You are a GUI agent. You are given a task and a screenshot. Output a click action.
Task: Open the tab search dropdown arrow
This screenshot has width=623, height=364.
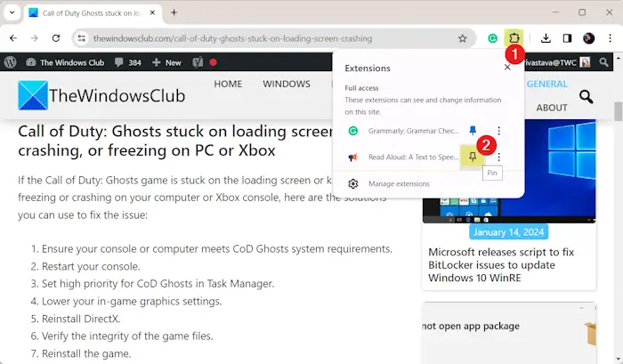(12, 12)
